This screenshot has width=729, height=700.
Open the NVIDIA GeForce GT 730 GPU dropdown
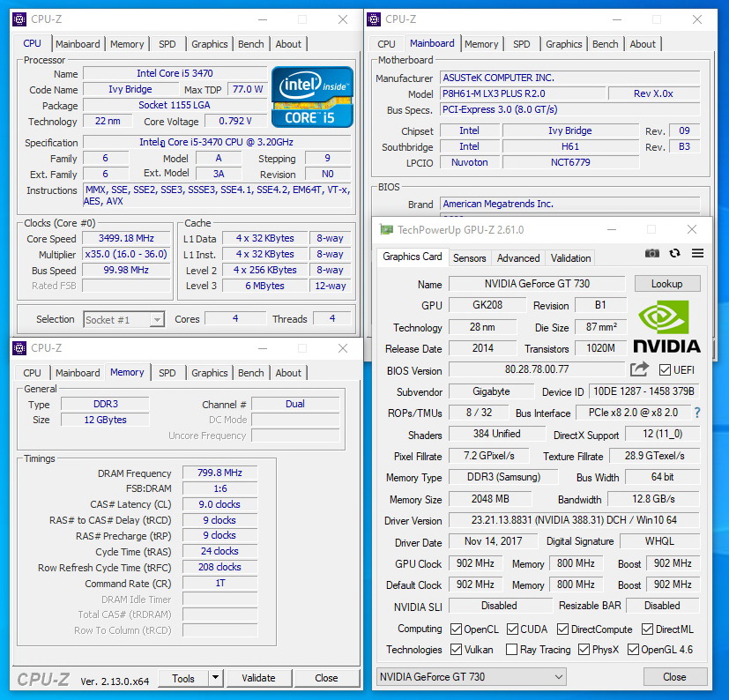(x=472, y=676)
